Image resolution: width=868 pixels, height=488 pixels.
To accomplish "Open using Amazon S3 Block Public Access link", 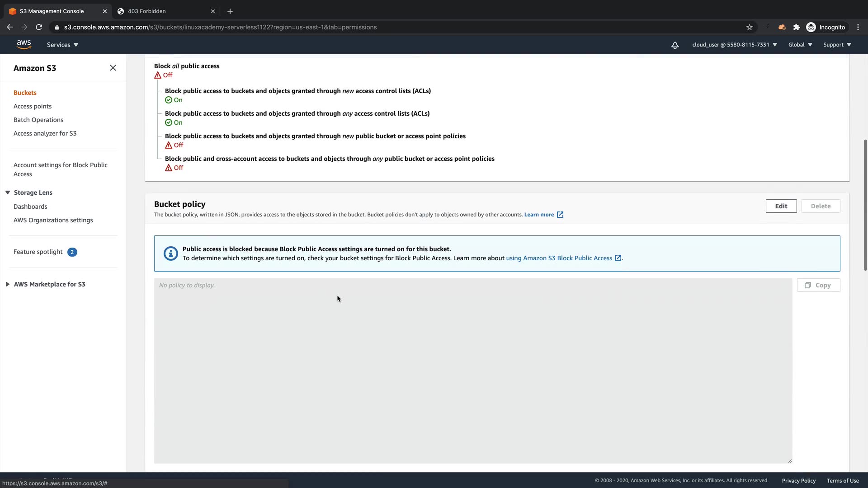I will 559,258.
